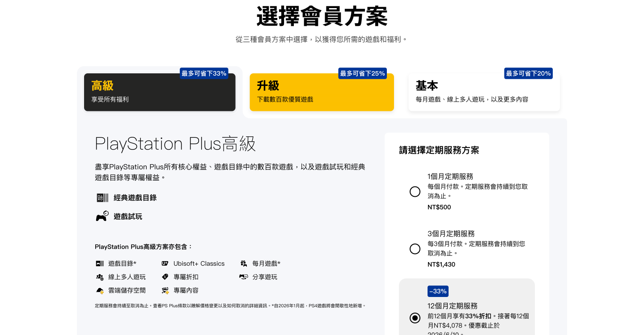Click the 每月遊戲* text
The height and width of the screenshot is (335, 644).
267,263
